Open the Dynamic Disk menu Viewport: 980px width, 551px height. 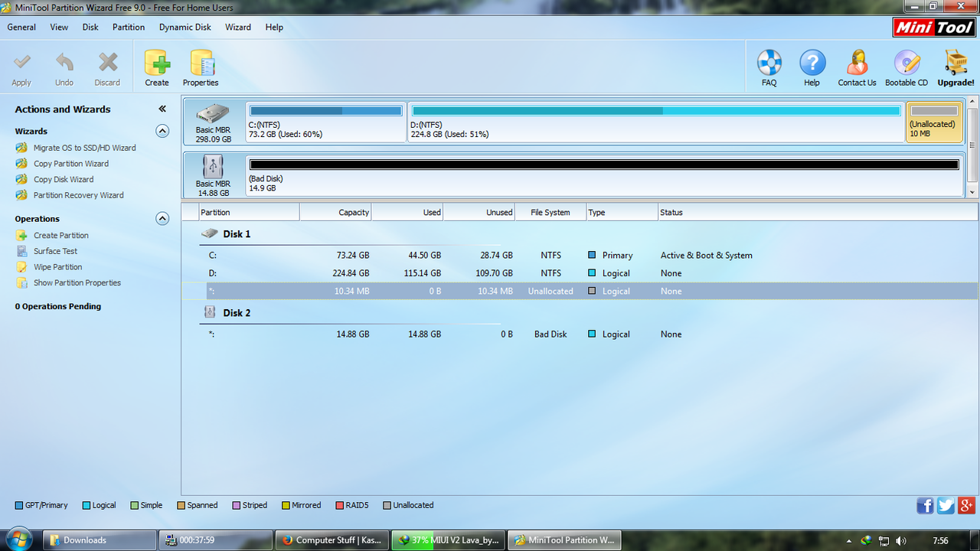[185, 27]
